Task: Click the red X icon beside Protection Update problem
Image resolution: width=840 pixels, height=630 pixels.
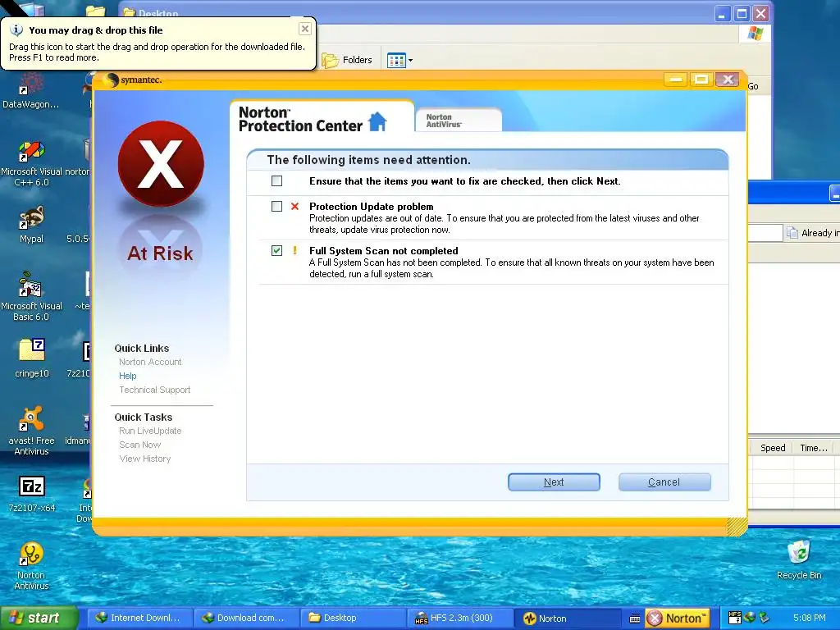Action: pyautogui.click(x=294, y=206)
